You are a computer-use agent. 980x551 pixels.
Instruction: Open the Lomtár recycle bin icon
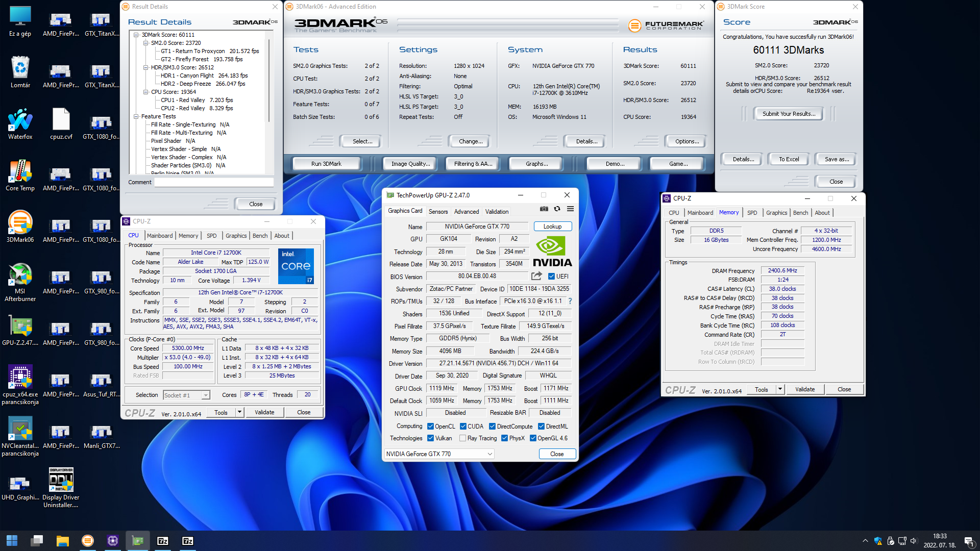point(20,72)
